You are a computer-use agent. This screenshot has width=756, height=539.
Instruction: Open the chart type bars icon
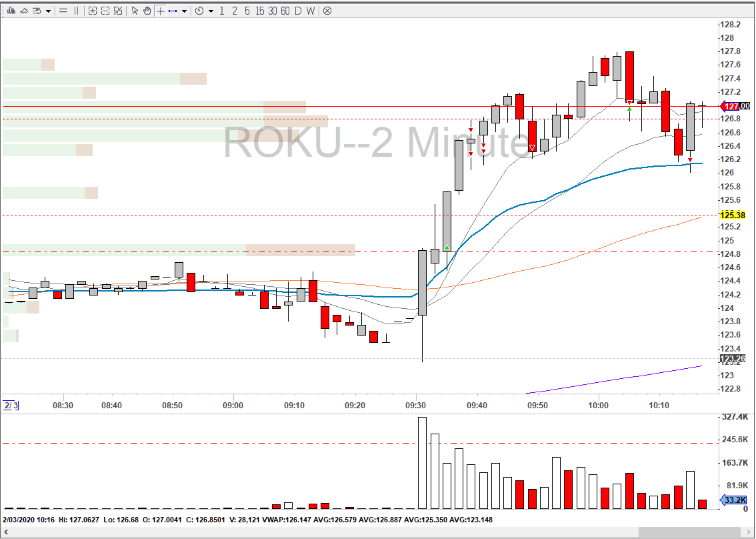[x=11, y=11]
